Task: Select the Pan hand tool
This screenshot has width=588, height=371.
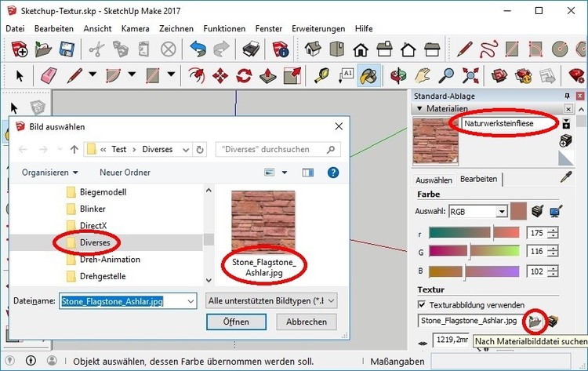Action: pyautogui.click(x=423, y=76)
